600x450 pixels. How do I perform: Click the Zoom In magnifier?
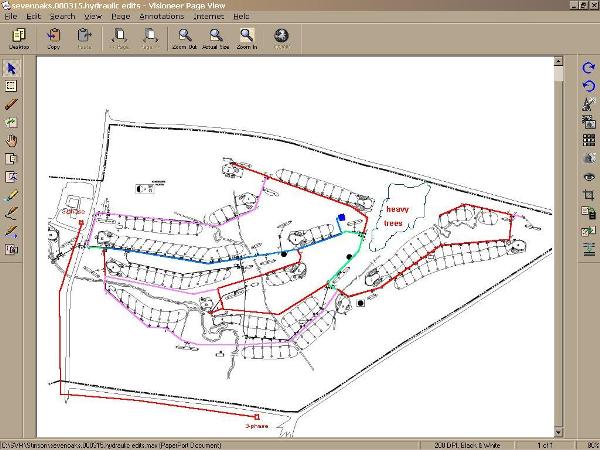tap(246, 38)
